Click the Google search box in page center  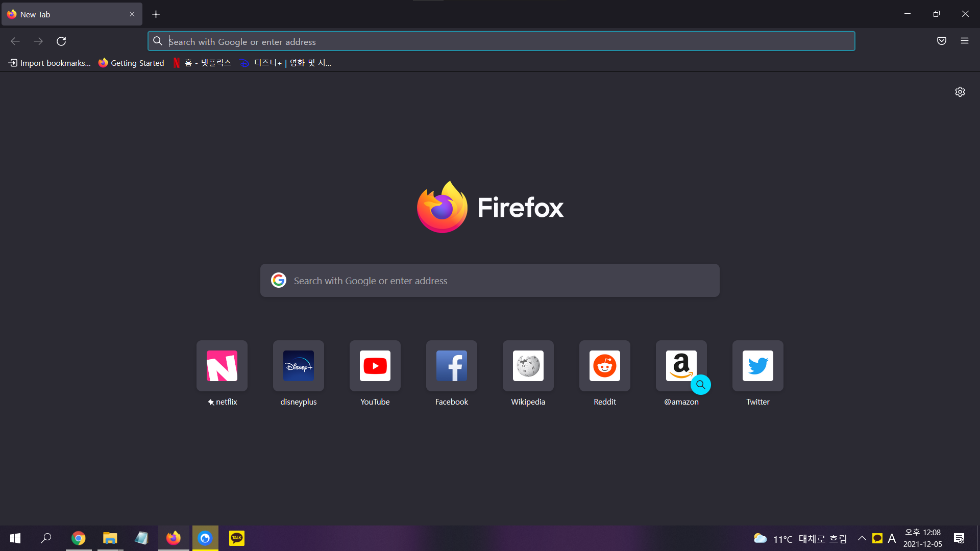(490, 281)
